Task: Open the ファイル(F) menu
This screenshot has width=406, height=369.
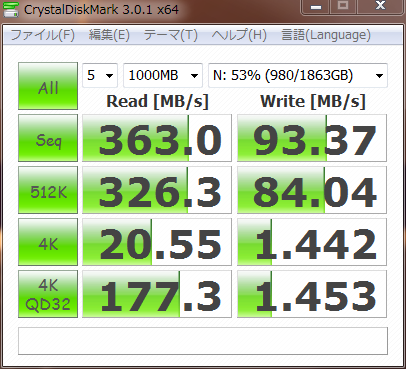Action: pos(43,35)
